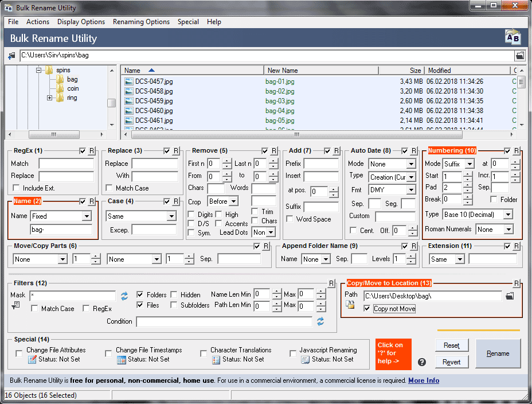Click the refresh icon next to Filters Mask
The image size is (532, 404).
(124, 296)
